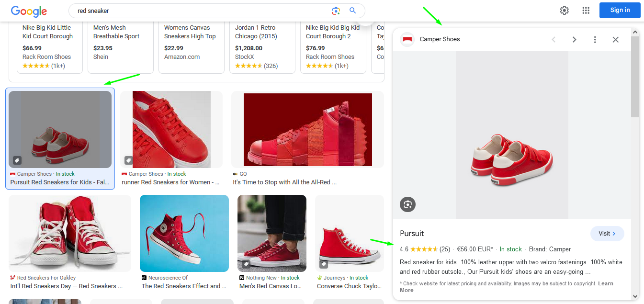The width and height of the screenshot is (644, 304).
Task: Click Pursuit Red Sneakers for Kids title link
Action: pos(60,182)
